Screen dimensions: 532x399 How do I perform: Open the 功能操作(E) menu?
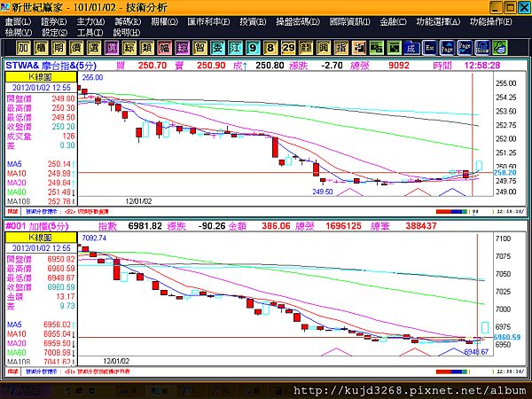click(490, 21)
